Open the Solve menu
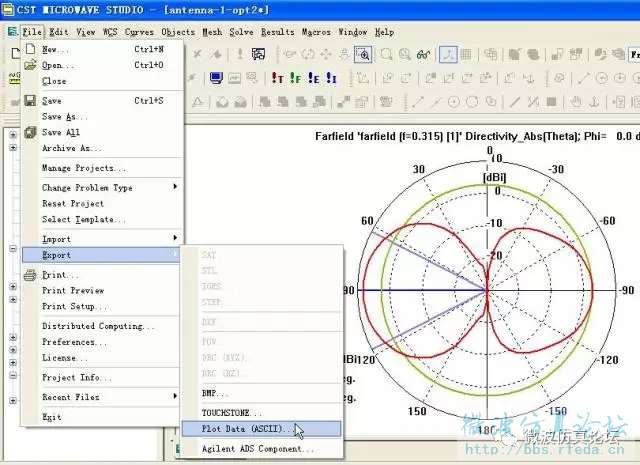Screen dimensions: 640x465 [x=241, y=32]
